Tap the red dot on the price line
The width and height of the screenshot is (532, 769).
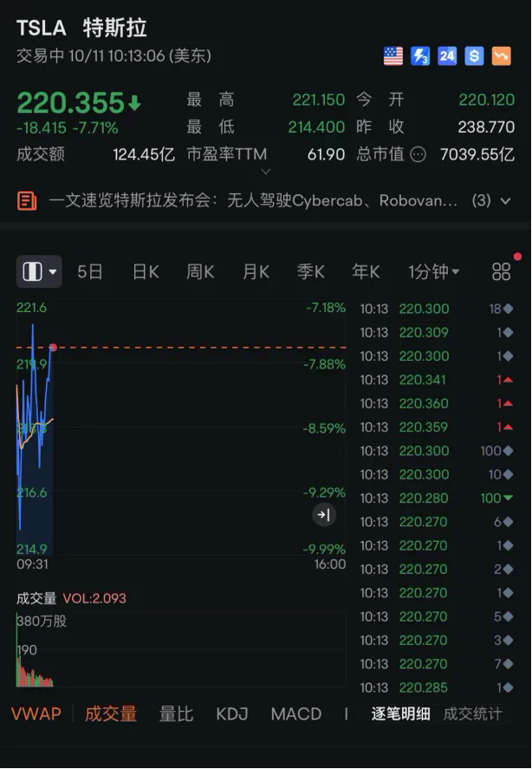point(54,348)
